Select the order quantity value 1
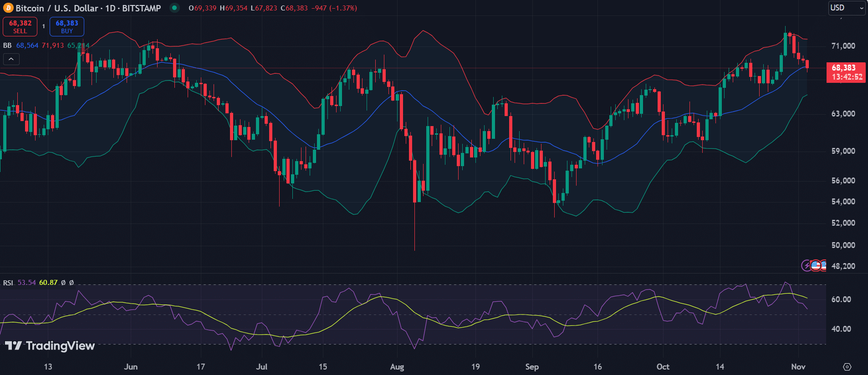Screen dimensions: 868x375 44,26
